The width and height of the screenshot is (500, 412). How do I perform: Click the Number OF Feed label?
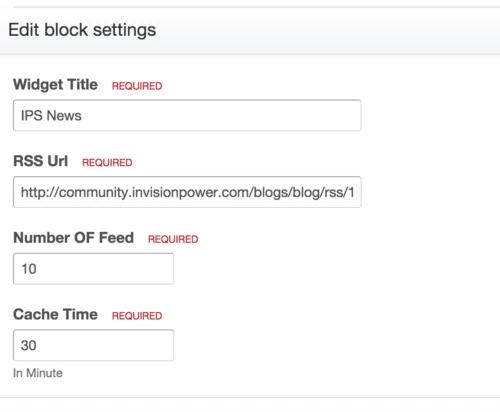pyautogui.click(x=73, y=238)
